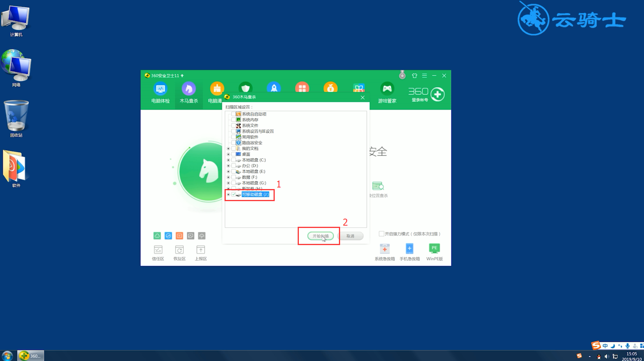Click the medal icon in title bar
The image size is (644, 361).
click(x=402, y=75)
